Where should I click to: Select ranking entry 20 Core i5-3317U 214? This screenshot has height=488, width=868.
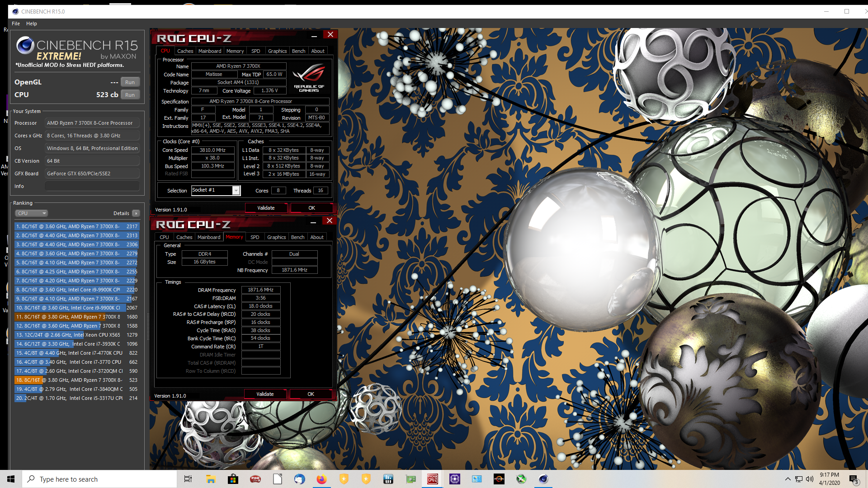(77, 398)
